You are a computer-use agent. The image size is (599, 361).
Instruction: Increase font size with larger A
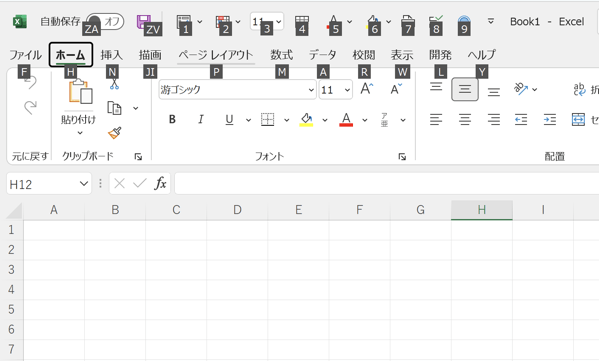point(367,89)
